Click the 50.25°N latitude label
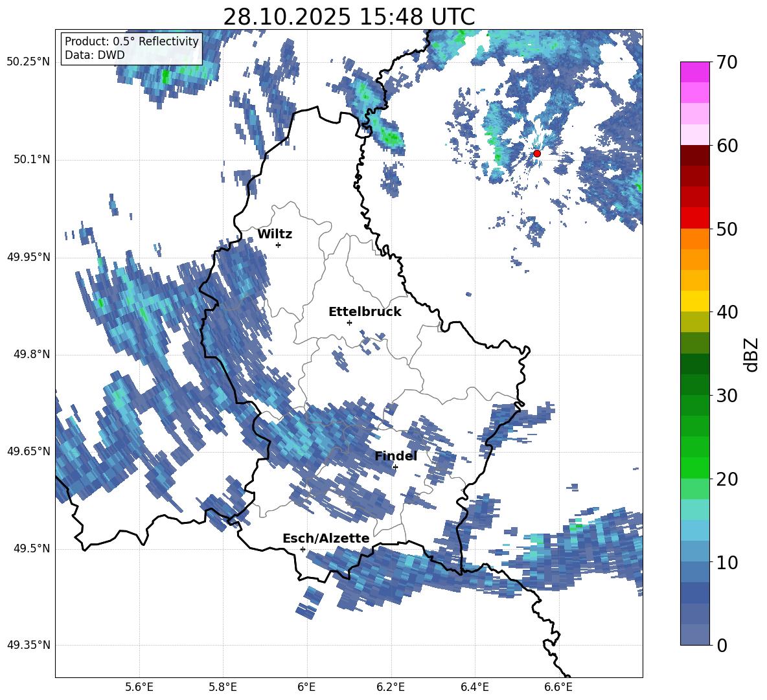This screenshot has height=700, width=767. pyautogui.click(x=29, y=62)
